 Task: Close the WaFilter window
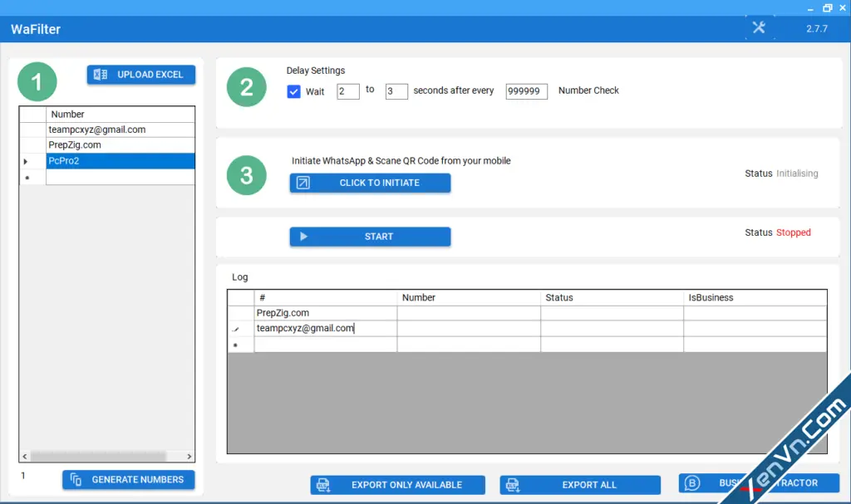coord(843,8)
